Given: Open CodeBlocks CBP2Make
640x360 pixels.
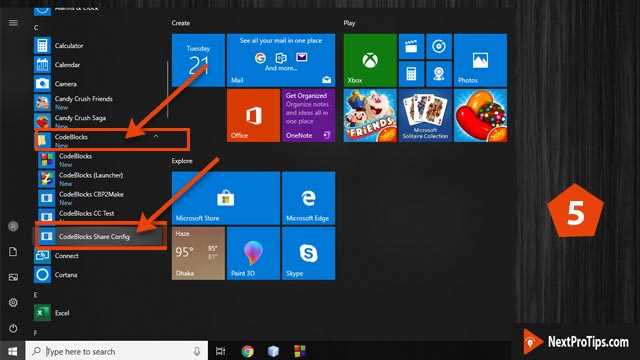Looking at the screenshot, I should click(100, 198).
